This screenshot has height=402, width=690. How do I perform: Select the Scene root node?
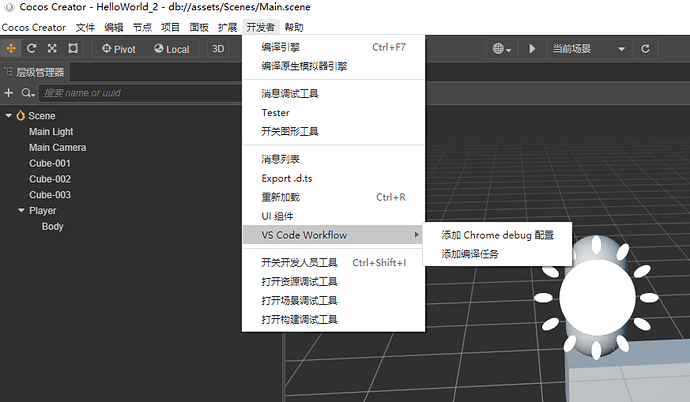point(42,116)
